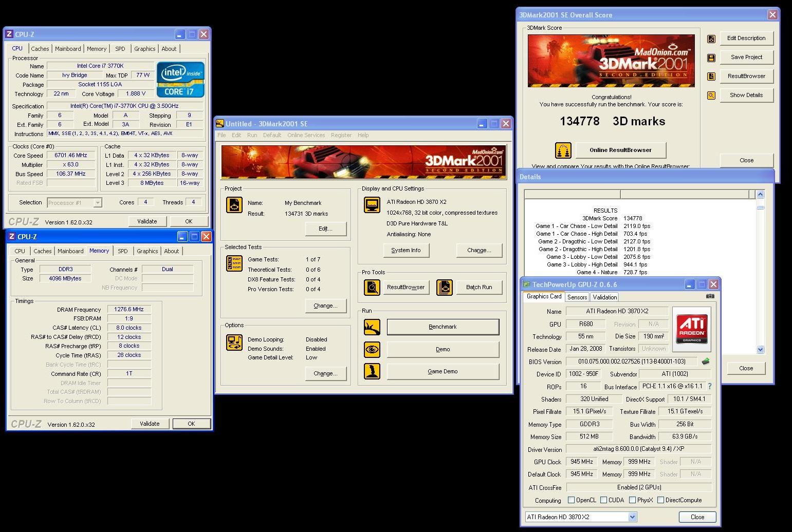Click the Core Speed value field in CPU-Z

(x=71, y=156)
